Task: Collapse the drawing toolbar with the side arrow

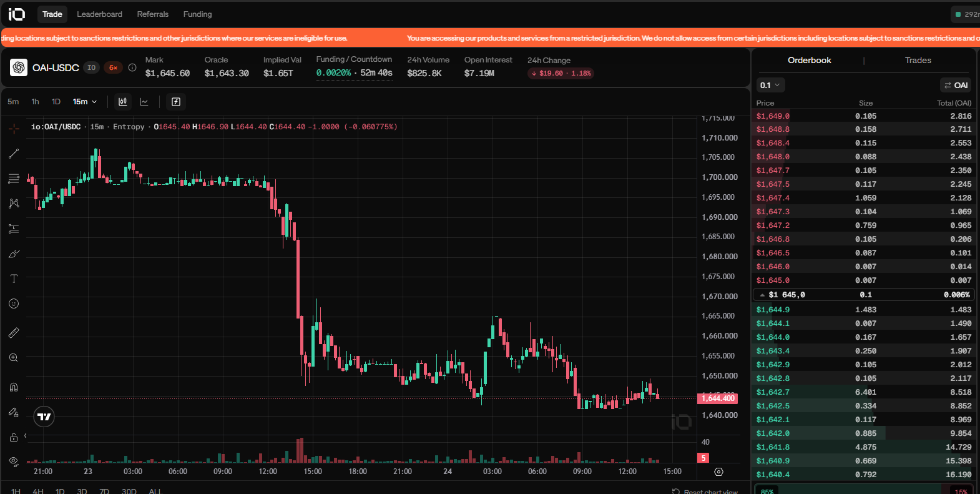Action: [x=26, y=435]
